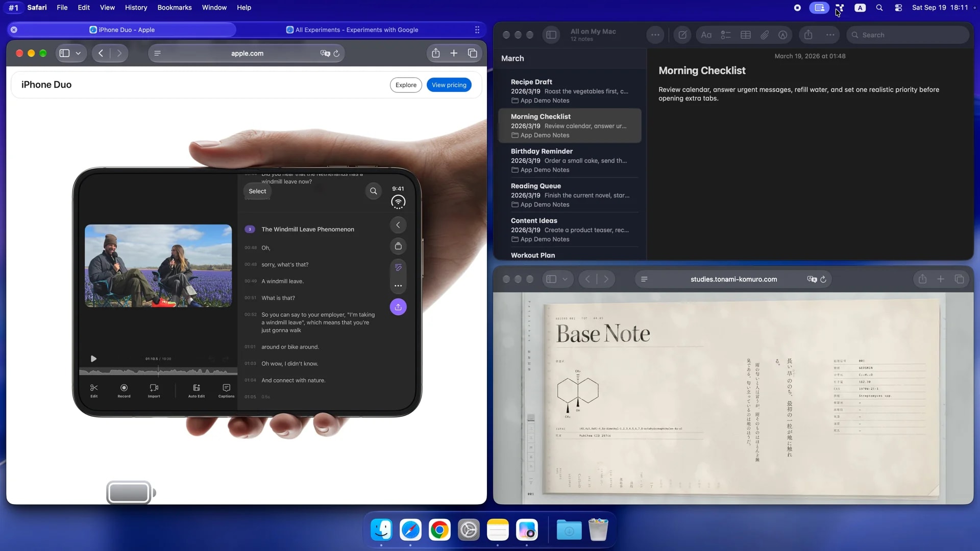Open translate icon in apple.com address bar

tap(325, 53)
